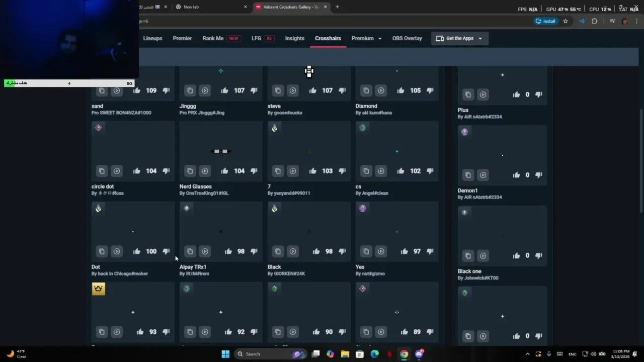Viewport: 644px width, 362px height.
Task: Click the crosshair preview with 92 likes
Action: tap(220, 312)
